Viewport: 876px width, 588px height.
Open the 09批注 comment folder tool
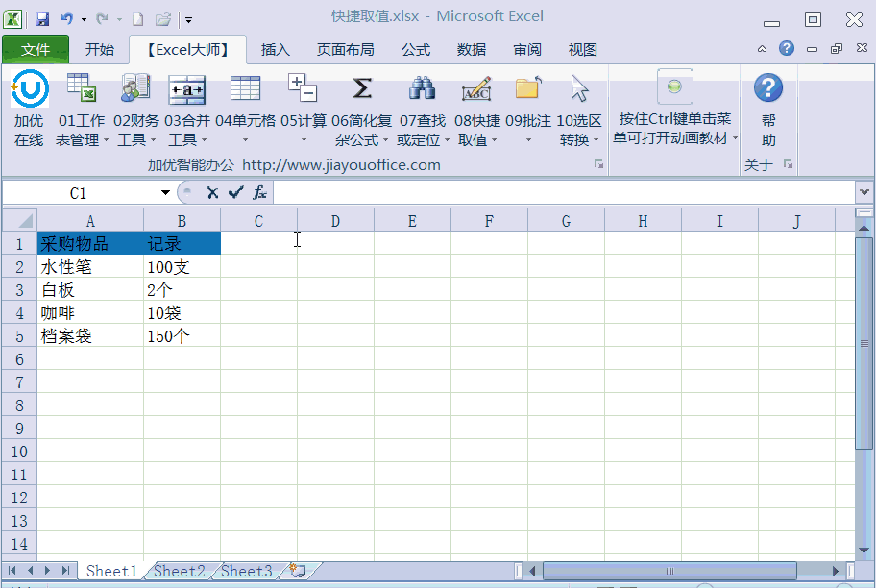(x=528, y=108)
